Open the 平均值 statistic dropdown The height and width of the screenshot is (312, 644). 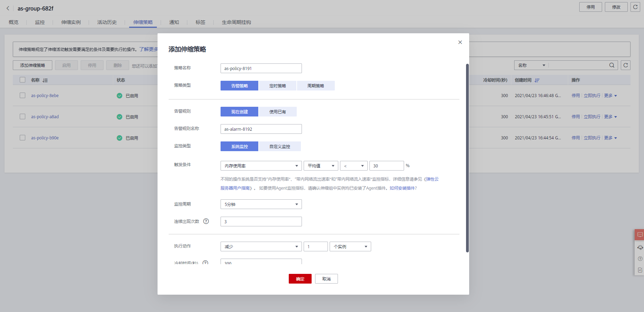pyautogui.click(x=321, y=166)
